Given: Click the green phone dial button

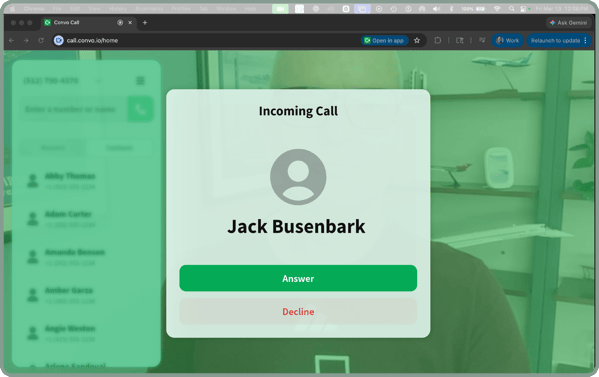Looking at the screenshot, I should pos(141,110).
